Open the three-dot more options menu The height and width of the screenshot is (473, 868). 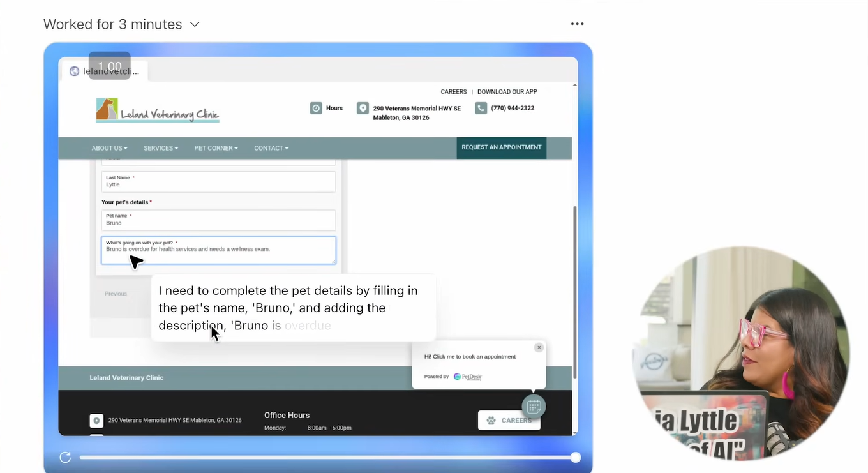pyautogui.click(x=577, y=24)
